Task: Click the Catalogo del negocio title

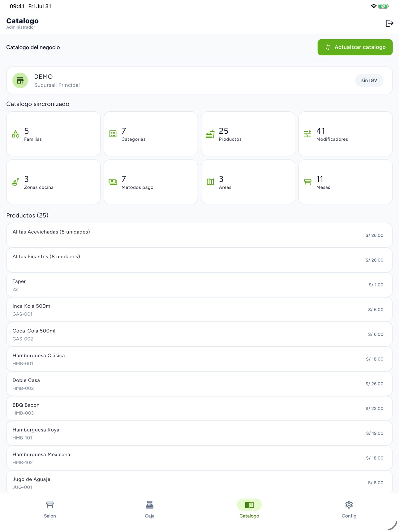Action: pyautogui.click(x=33, y=47)
